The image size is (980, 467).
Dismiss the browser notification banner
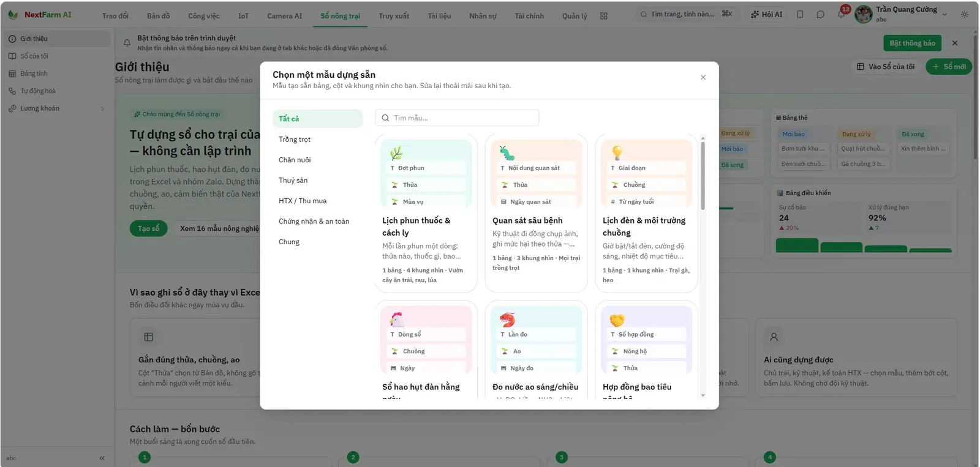(955, 43)
